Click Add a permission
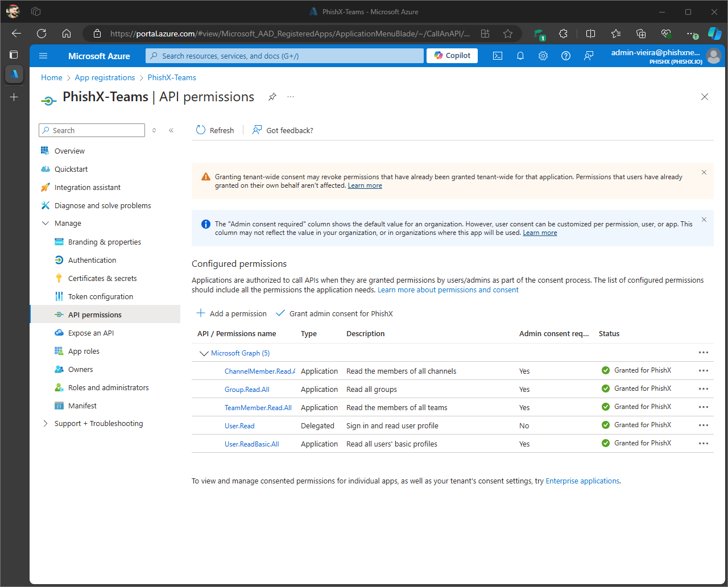728x587 pixels. click(231, 313)
